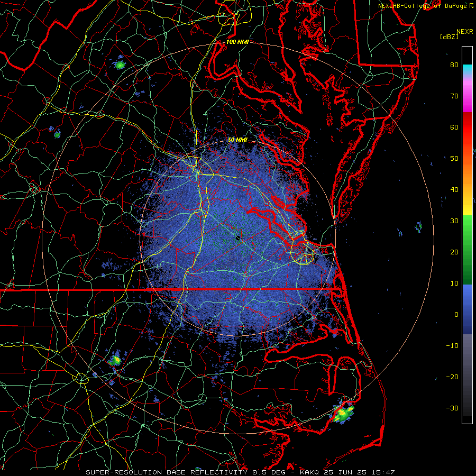The width and height of the screenshot is (476, 476).
Task: Click the red band of the color scale
Action: (x=467, y=127)
